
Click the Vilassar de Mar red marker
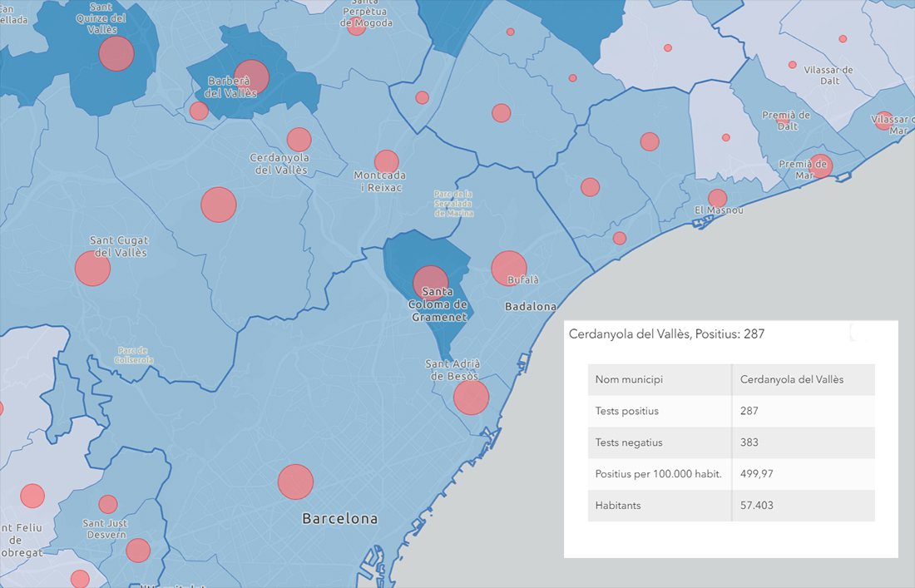[x=884, y=121]
